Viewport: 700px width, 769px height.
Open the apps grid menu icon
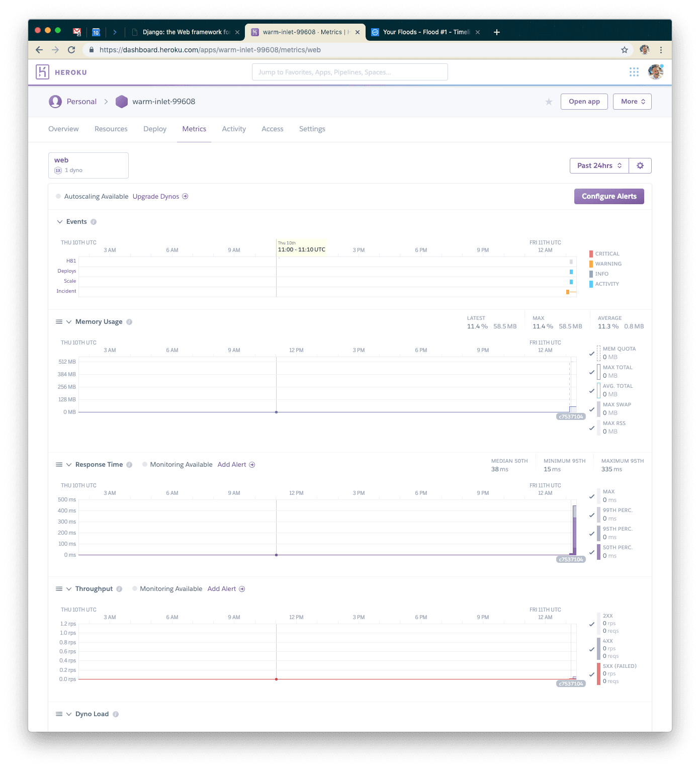(634, 72)
